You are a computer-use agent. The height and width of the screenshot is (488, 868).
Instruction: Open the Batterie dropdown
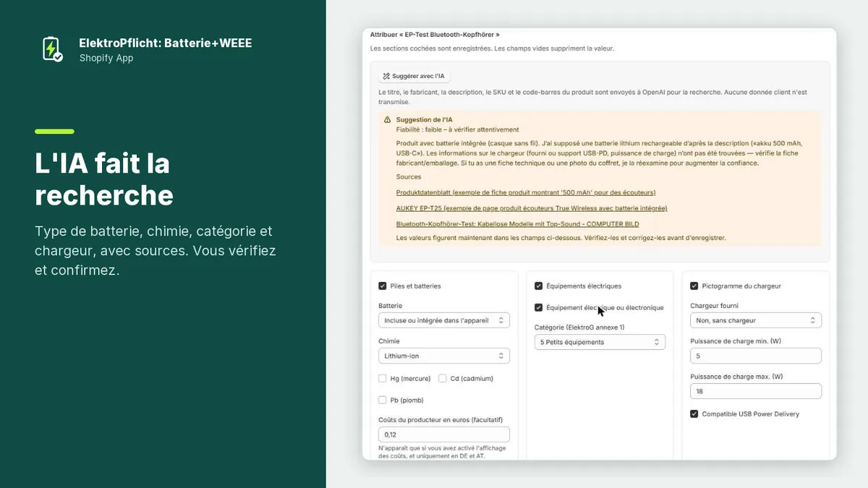[444, 320]
